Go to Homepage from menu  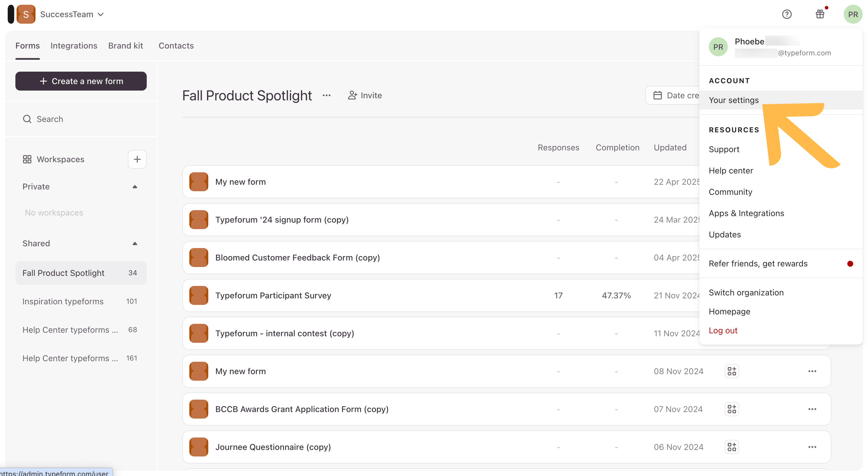(729, 311)
